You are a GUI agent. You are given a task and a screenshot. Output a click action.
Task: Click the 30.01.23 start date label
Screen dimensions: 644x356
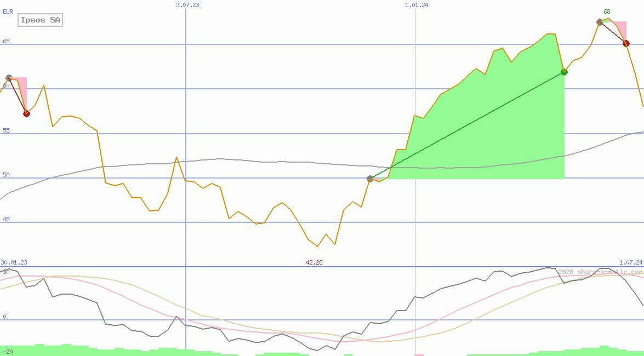pyautogui.click(x=14, y=262)
